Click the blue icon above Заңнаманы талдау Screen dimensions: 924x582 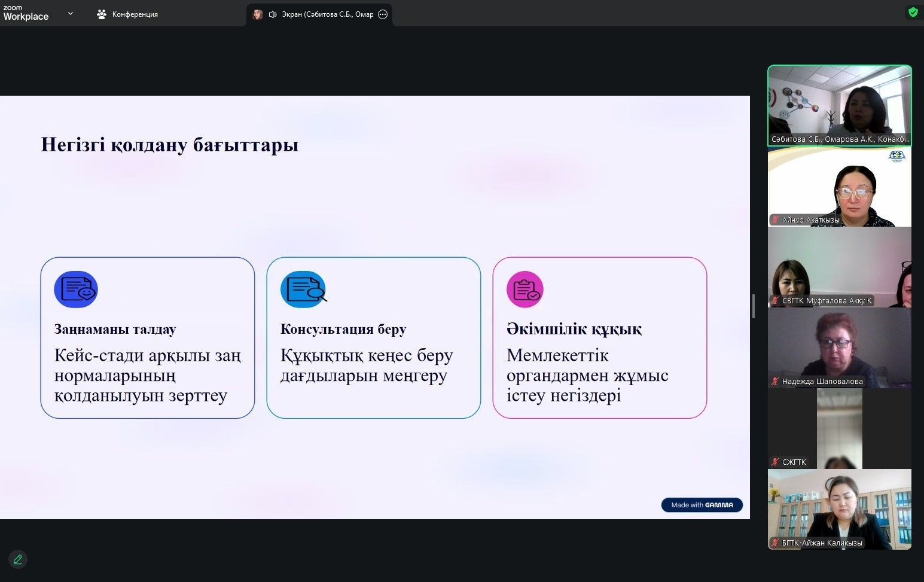76,290
